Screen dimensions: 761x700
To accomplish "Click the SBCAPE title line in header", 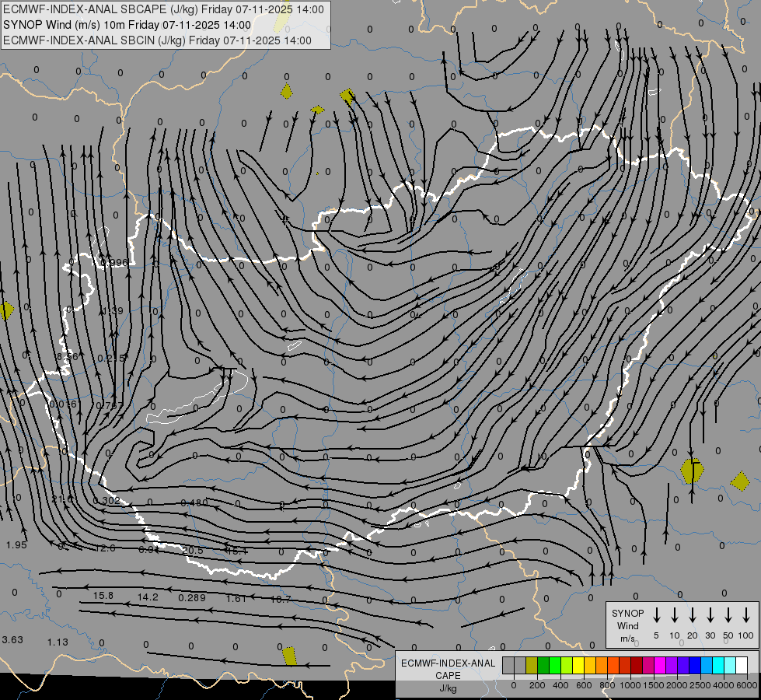I will [x=163, y=9].
